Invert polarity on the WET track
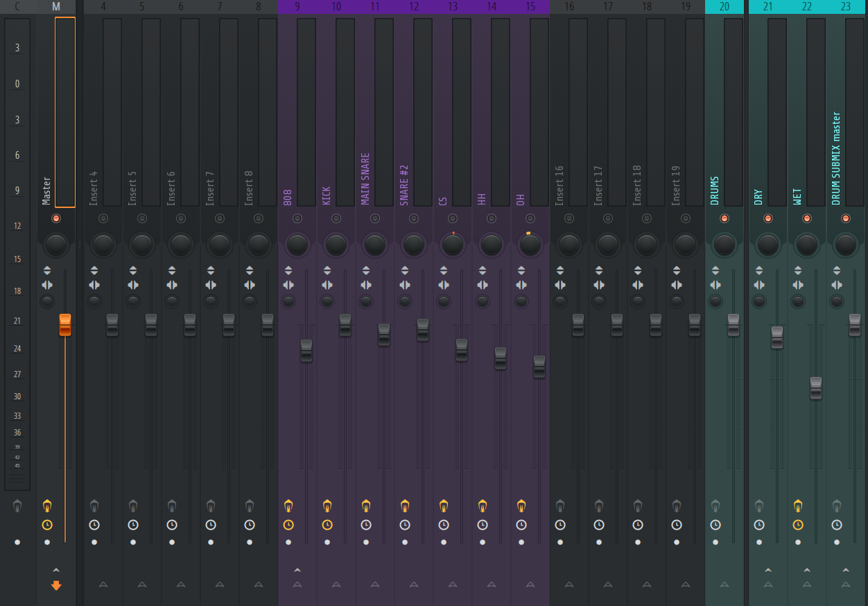 (x=798, y=270)
